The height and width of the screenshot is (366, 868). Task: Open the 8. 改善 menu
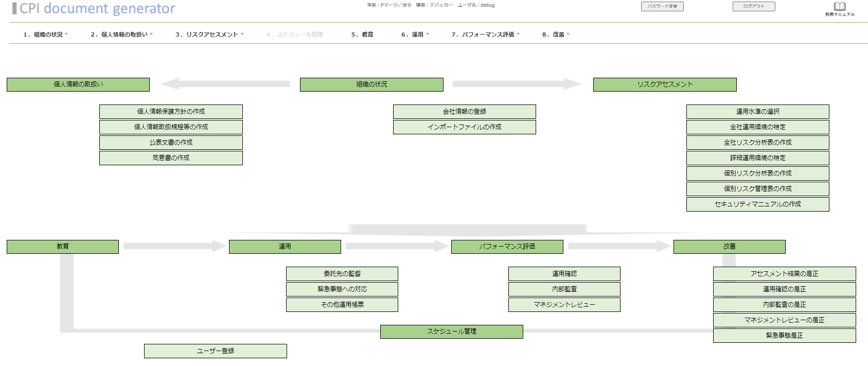[x=556, y=34]
